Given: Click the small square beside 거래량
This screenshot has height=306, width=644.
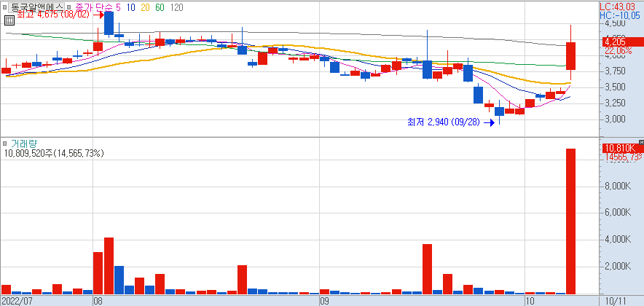Looking at the screenshot, I should pos(4,144).
